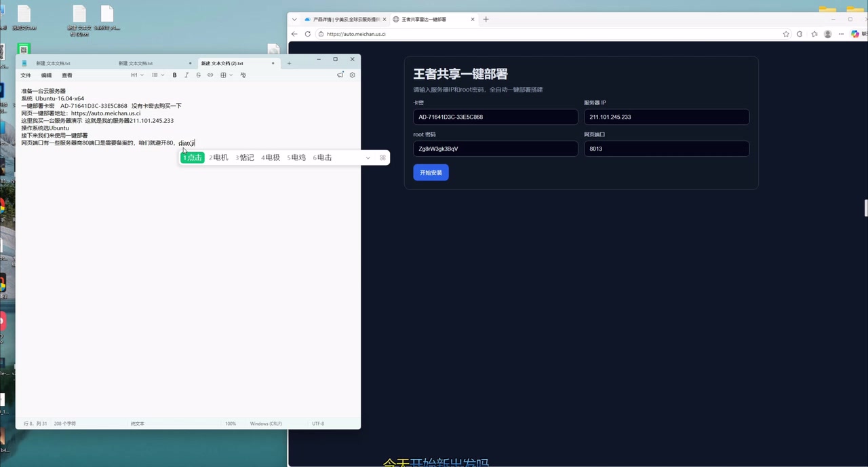Go back in the browser
Viewport: 868px width, 467px height.
click(x=294, y=34)
